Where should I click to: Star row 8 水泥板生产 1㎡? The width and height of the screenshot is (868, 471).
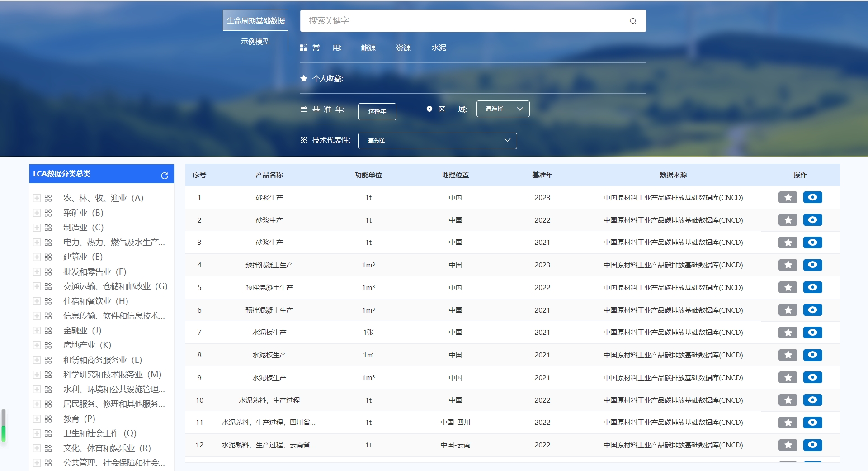(x=788, y=355)
